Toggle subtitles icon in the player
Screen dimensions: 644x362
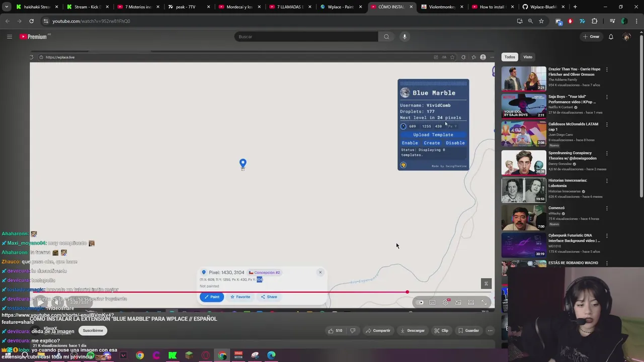432,302
